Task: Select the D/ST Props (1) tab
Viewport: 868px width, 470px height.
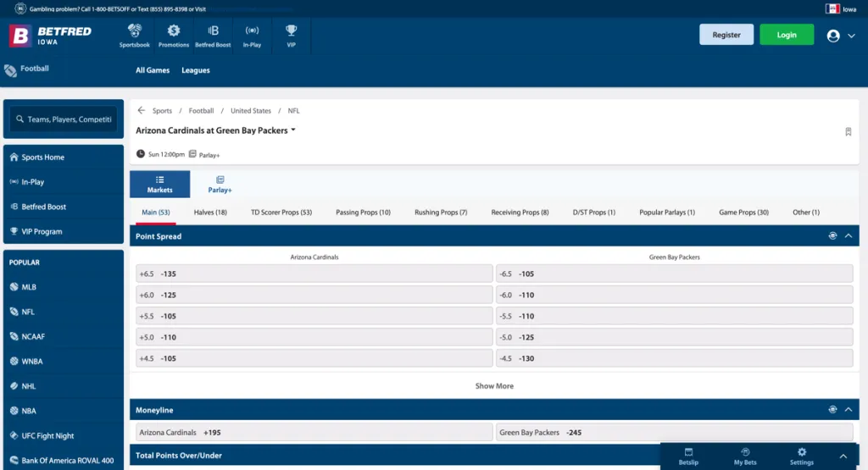Action: 594,213
